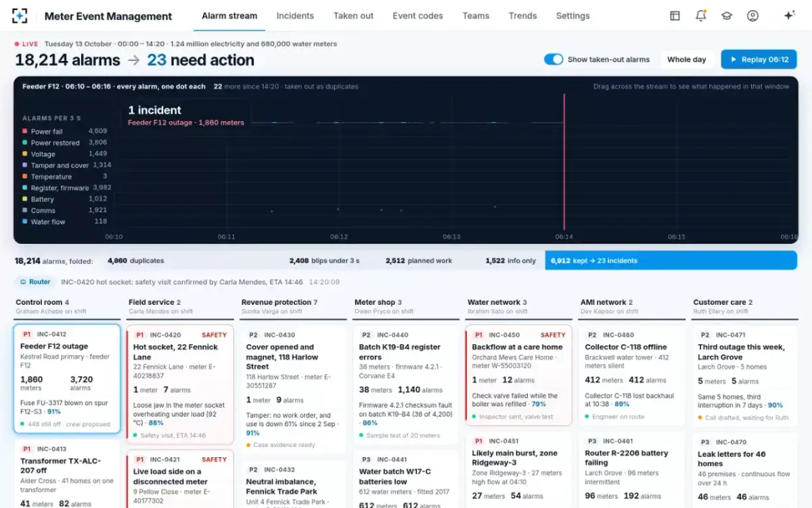The image size is (812, 508).
Task: Open INC-0460 Collector C-118 offline card
Action: click(x=633, y=375)
